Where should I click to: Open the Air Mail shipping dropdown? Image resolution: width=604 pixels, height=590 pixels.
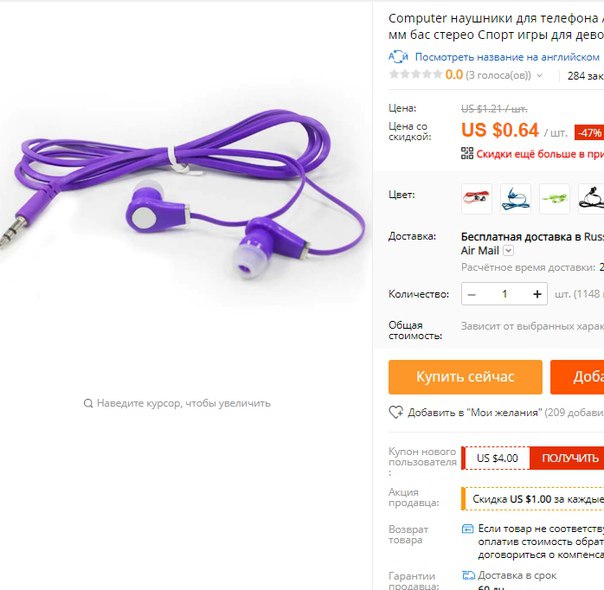tap(508, 251)
